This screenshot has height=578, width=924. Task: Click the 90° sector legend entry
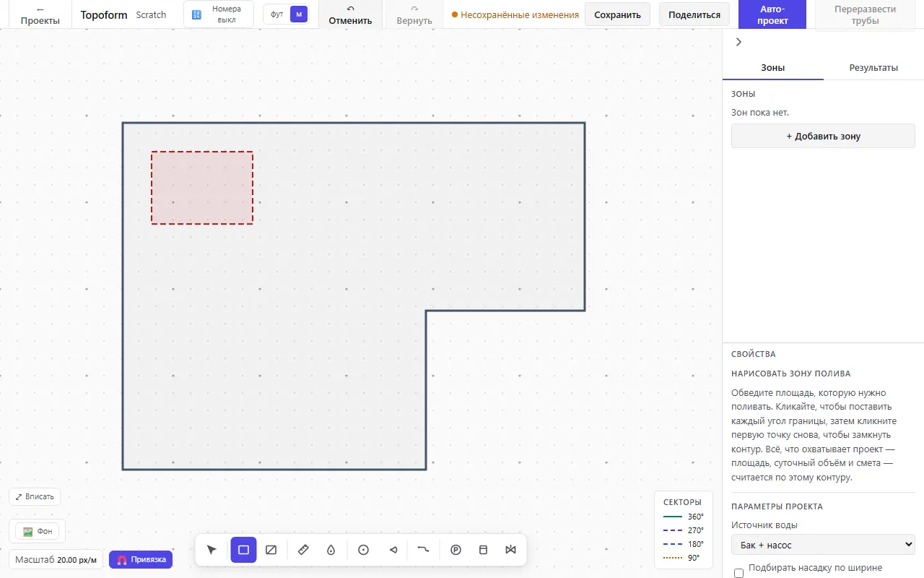pos(684,558)
